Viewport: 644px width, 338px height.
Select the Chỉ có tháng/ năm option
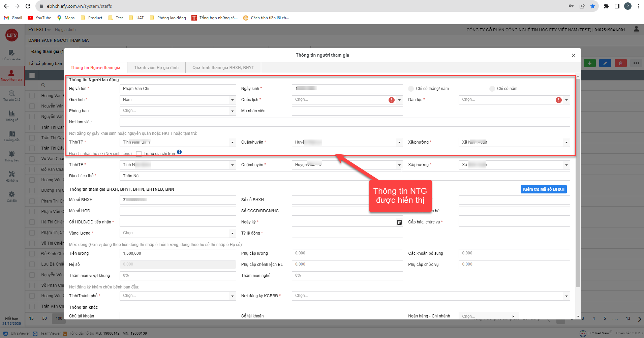coord(411,89)
